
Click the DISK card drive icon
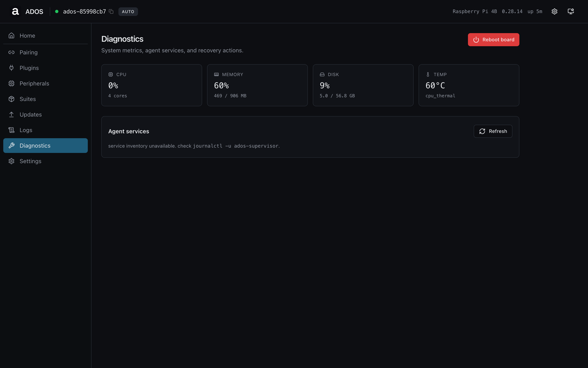click(x=322, y=74)
